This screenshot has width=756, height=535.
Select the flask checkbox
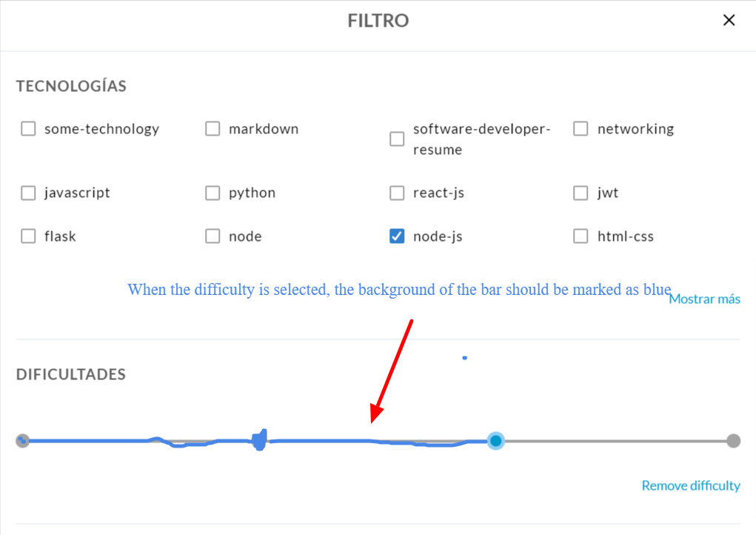click(27, 236)
